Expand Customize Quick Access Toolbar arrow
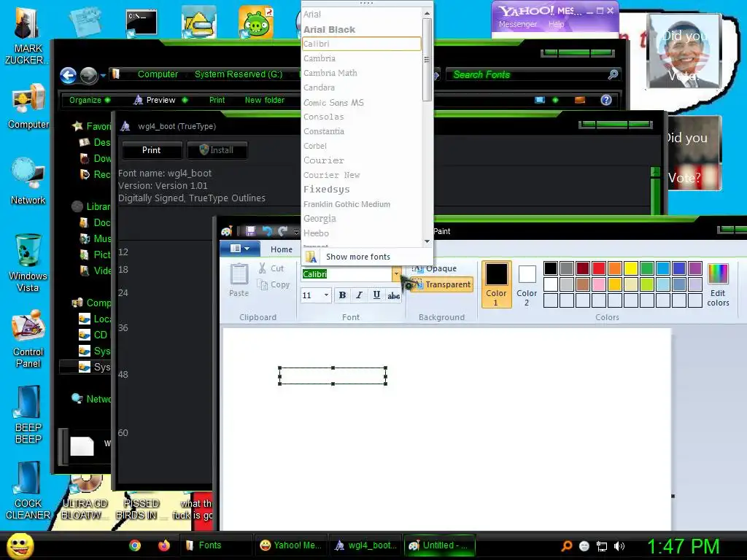This screenshot has height=560, width=747. click(296, 231)
